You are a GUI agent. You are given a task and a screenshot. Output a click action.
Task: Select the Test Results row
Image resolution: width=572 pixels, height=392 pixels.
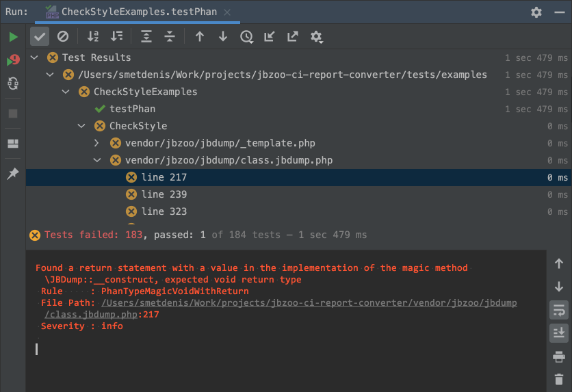[x=298, y=57]
